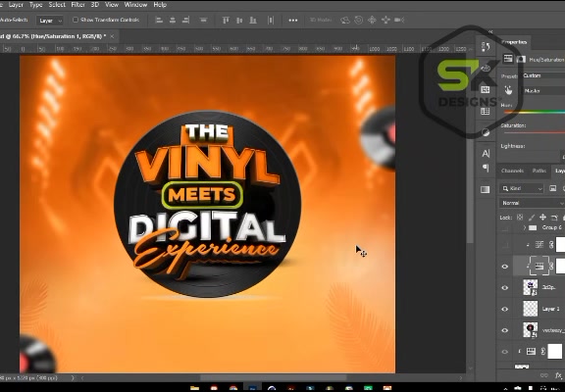Image resolution: width=565 pixels, height=392 pixels.
Task: Click the Align bottom edges icon
Action: coord(253,21)
